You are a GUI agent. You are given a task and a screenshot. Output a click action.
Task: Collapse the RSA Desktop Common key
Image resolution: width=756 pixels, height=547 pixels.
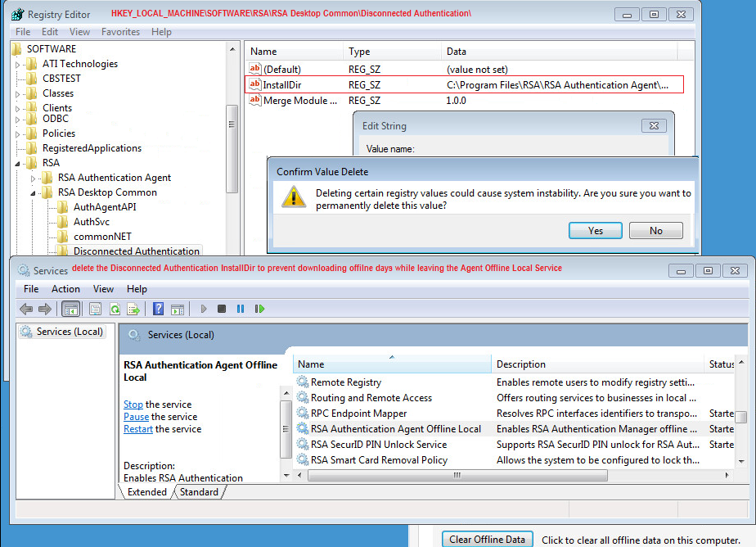point(34,193)
